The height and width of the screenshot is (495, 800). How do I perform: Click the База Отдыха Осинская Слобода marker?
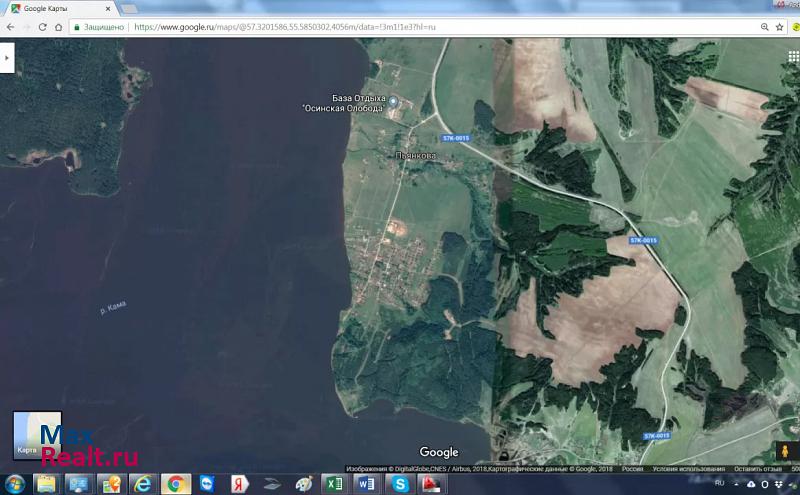tap(393, 102)
